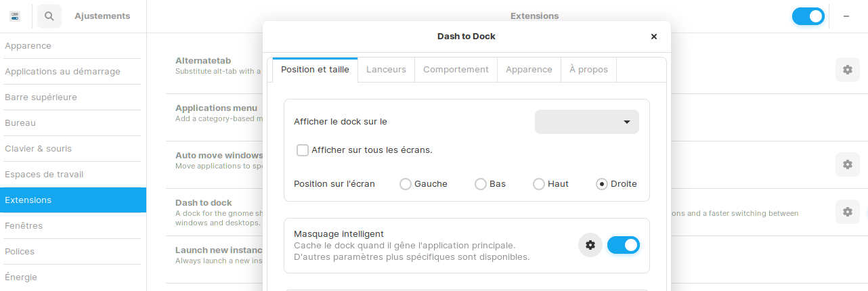Open Alternatetab extension settings gear

click(x=847, y=70)
